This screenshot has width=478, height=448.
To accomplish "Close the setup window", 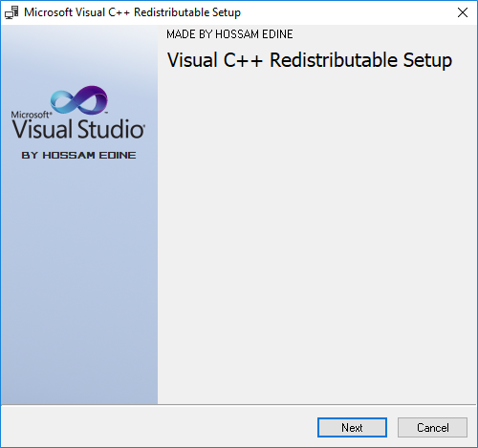I will point(463,12).
